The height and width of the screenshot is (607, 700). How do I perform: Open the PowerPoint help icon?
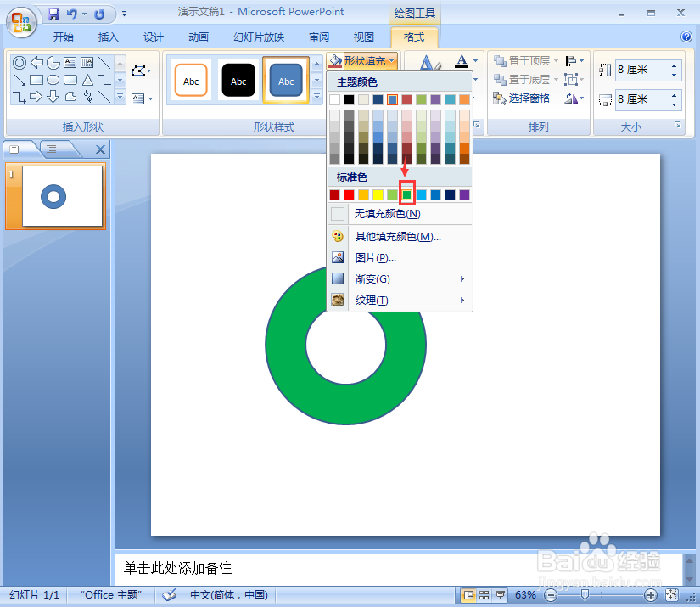pos(686,37)
